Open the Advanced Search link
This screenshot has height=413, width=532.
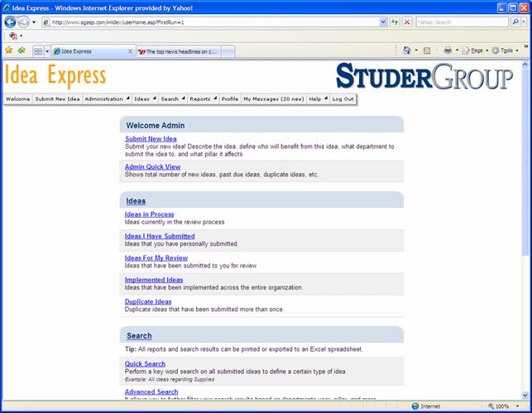pyautogui.click(x=151, y=392)
